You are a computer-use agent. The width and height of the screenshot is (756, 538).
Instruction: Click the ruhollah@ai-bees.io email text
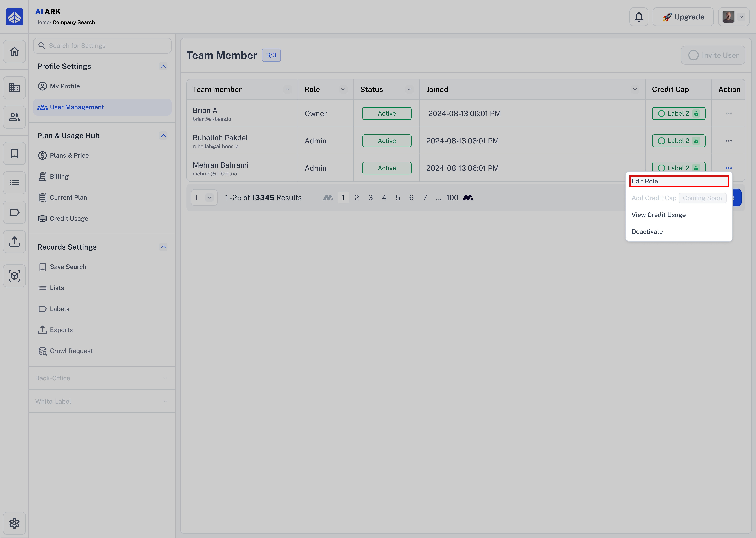[x=216, y=146]
